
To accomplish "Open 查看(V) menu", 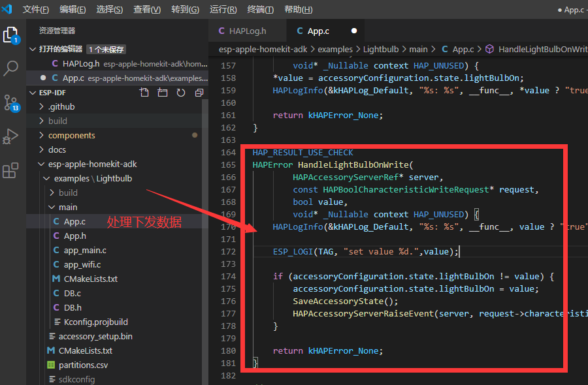I will (147, 9).
